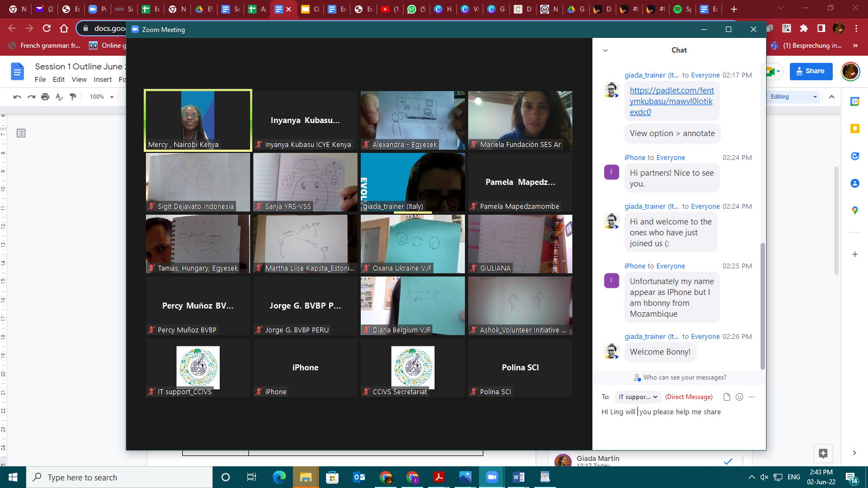Click the print icon in Docs toolbar

(x=45, y=97)
